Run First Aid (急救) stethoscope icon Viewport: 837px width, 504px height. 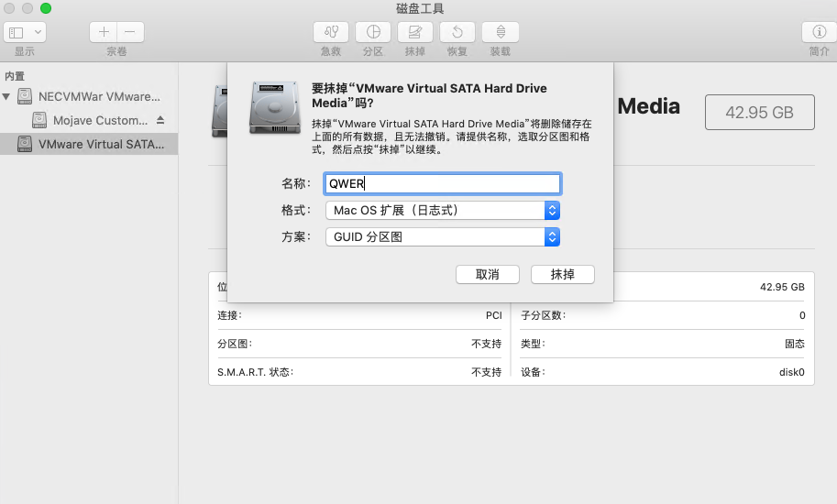pyautogui.click(x=331, y=32)
